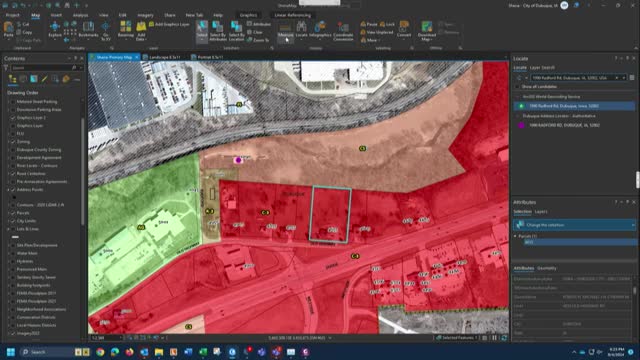640x360 pixels.
Task: Click View Unplaced labels
Action: coord(377,32)
